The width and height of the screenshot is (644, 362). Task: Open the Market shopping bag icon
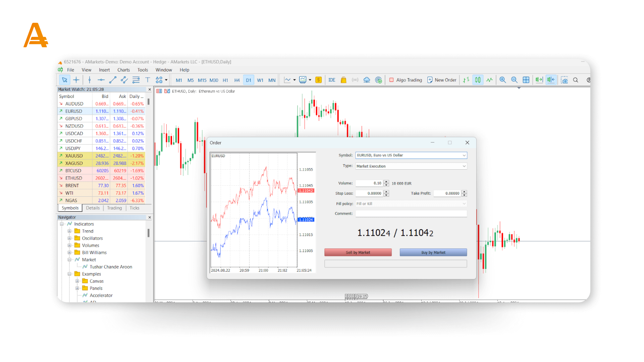click(x=343, y=80)
